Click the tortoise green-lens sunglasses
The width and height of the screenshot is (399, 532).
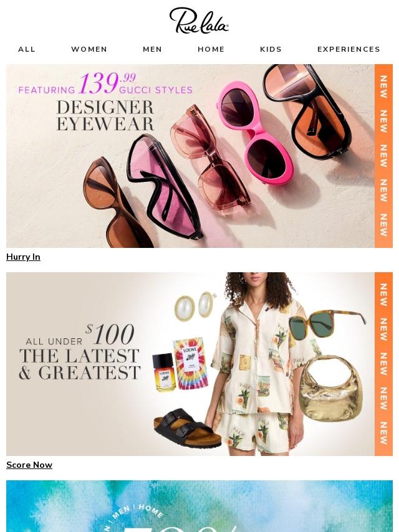[x=327, y=324]
